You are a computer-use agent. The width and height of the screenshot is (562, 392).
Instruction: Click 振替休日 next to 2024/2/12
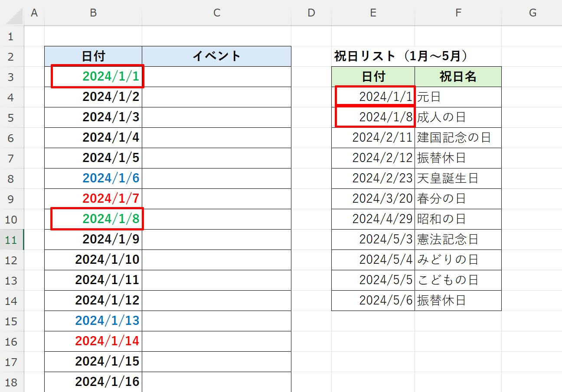pyautogui.click(x=458, y=158)
